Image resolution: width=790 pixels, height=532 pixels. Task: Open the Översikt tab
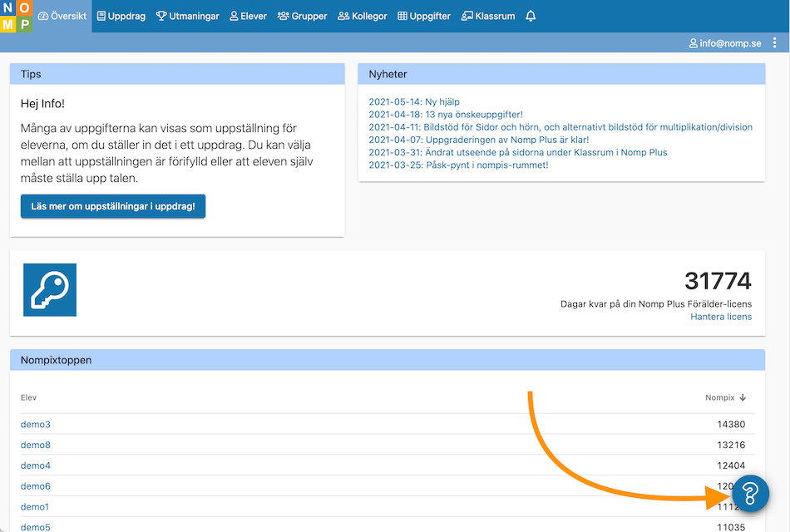[62, 16]
